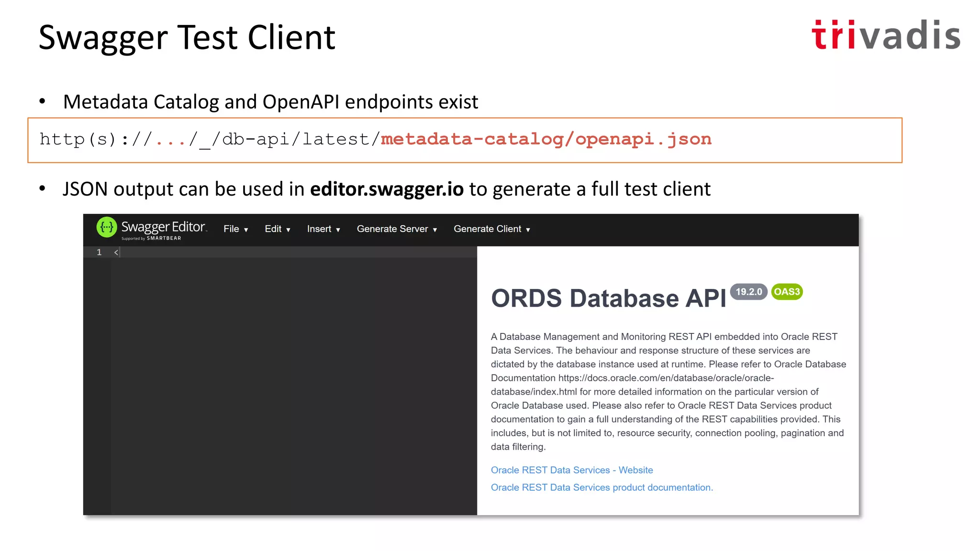The height and width of the screenshot is (551, 980).
Task: Click the ORDS Database API title
Action: point(608,298)
